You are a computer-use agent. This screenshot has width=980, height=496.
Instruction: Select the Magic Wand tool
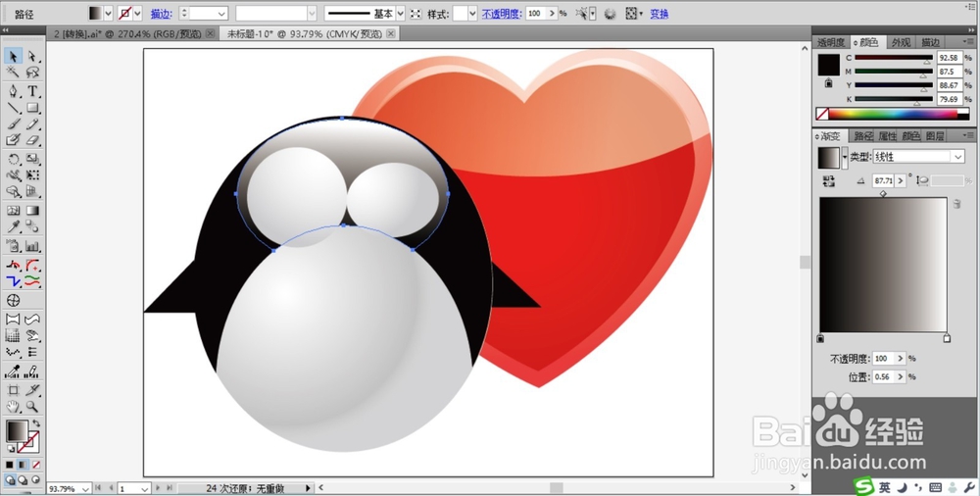[x=13, y=73]
